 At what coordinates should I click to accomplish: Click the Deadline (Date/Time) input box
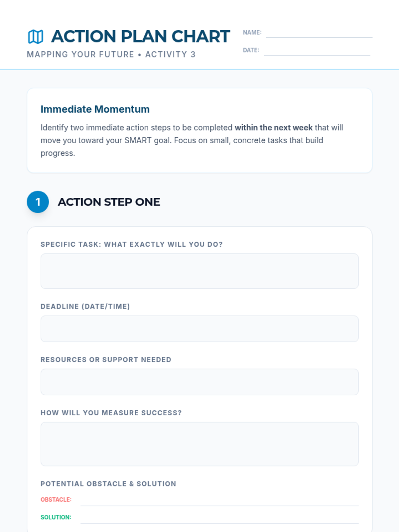tap(199, 329)
